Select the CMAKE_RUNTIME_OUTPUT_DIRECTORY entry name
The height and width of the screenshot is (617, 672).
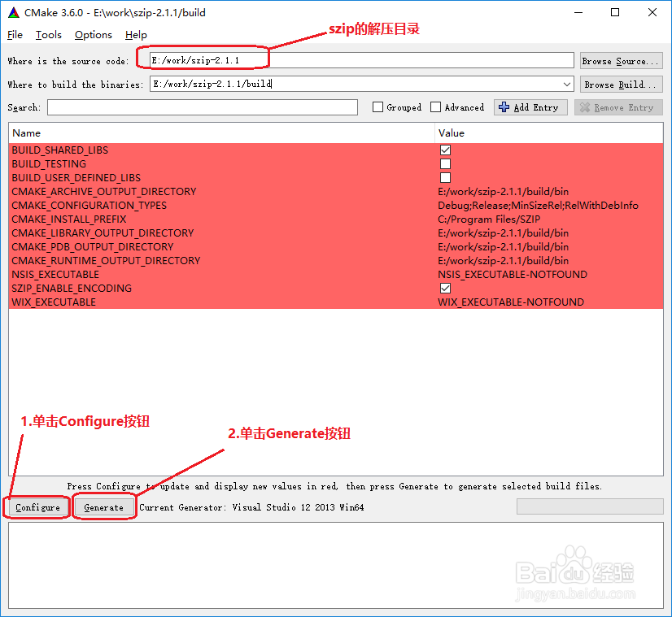106,260
